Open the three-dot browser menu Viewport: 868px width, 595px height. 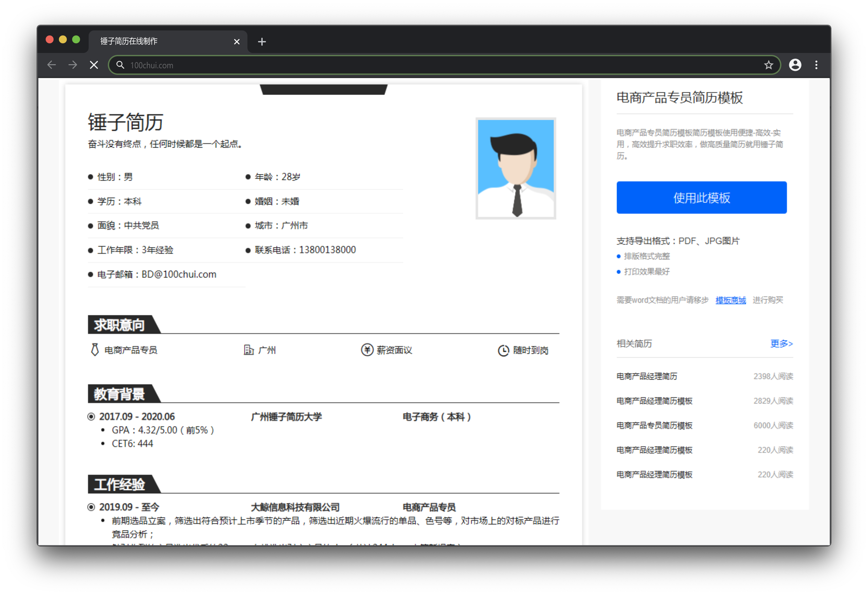(x=816, y=65)
